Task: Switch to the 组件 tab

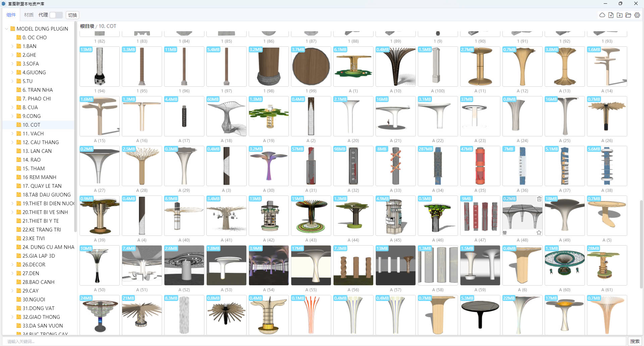Action: coord(11,15)
